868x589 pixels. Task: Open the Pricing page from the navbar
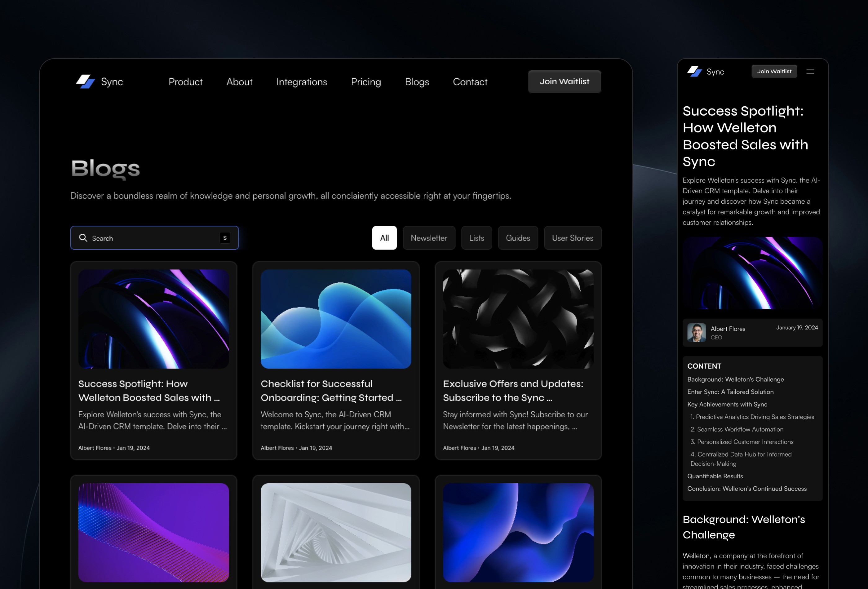(366, 82)
